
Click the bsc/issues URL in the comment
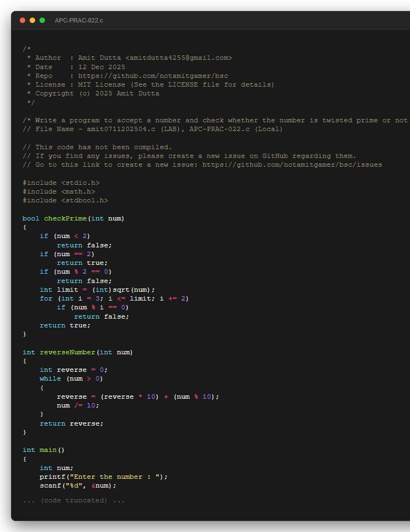coord(292,165)
